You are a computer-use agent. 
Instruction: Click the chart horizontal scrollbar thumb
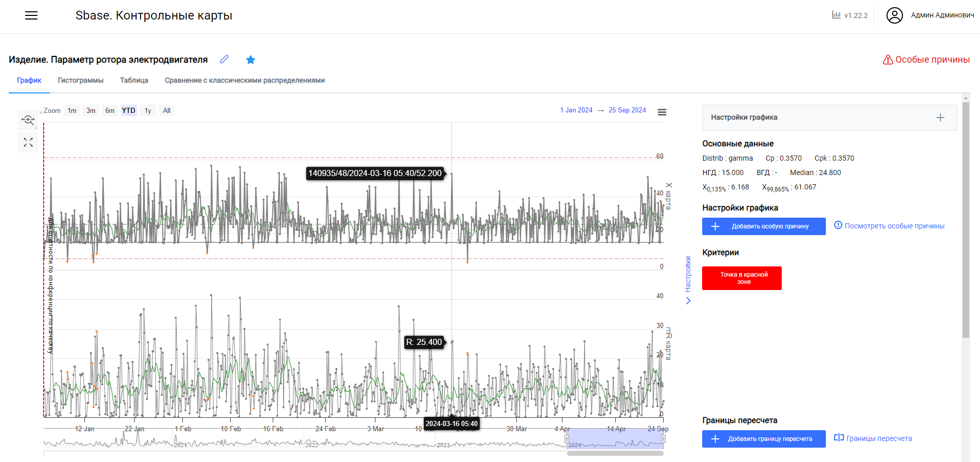(x=615, y=453)
